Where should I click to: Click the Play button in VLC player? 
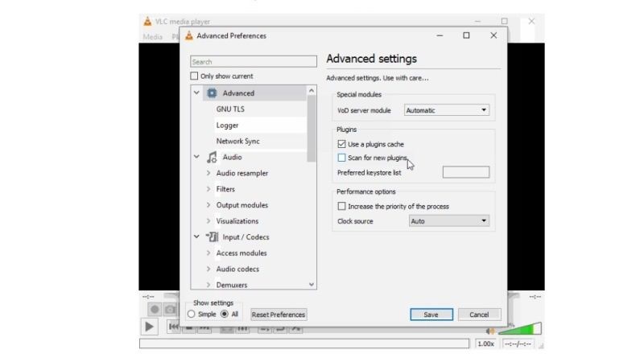click(x=149, y=327)
